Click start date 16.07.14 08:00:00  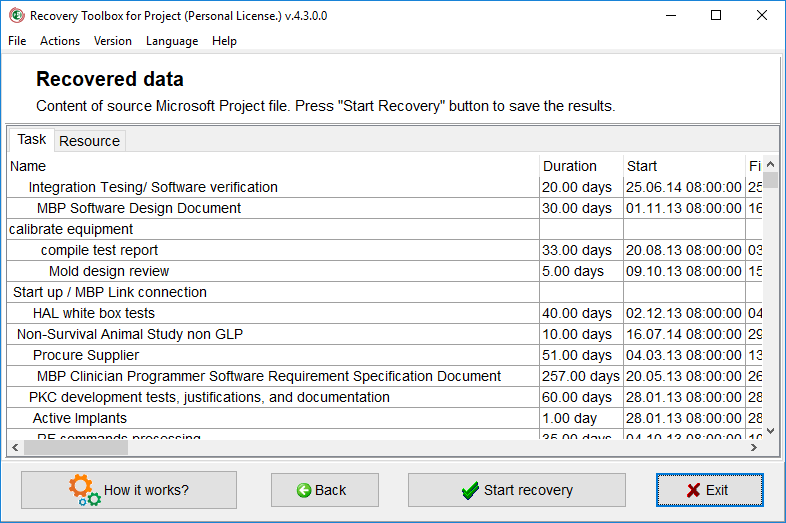point(684,334)
